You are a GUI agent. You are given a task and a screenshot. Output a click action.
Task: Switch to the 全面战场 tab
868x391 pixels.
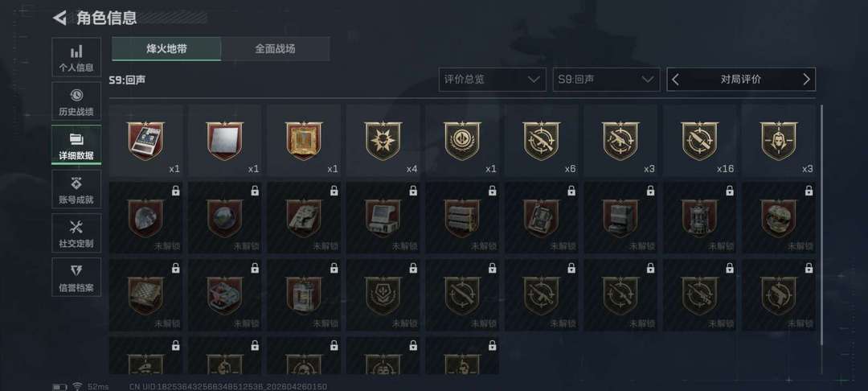tap(275, 49)
